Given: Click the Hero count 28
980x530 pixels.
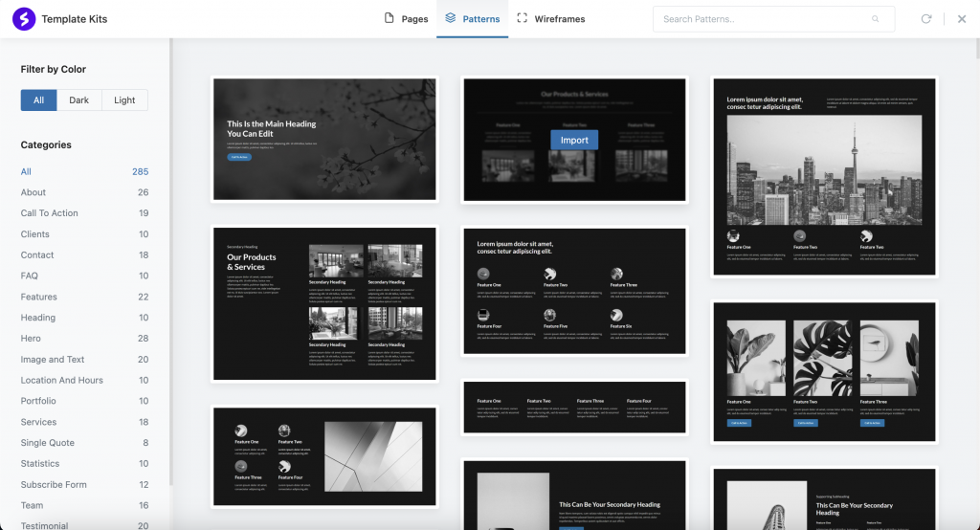Looking at the screenshot, I should [144, 338].
